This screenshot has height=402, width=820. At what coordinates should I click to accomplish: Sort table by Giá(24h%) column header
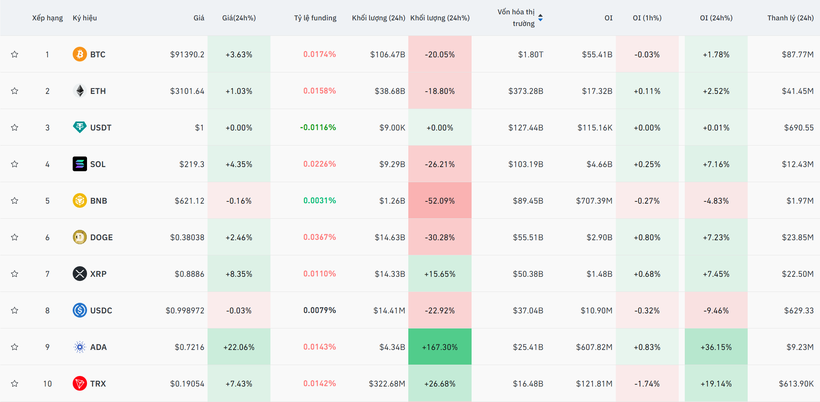coord(240,18)
